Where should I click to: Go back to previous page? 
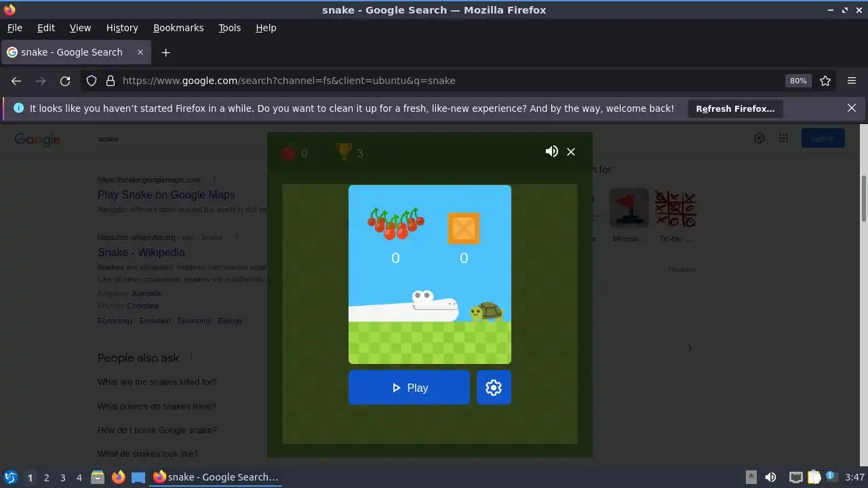pos(16,81)
